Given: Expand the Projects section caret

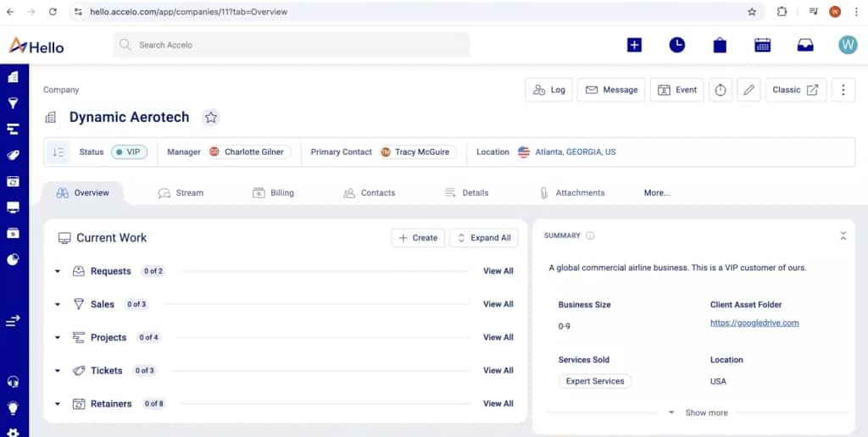Looking at the screenshot, I should coord(57,338).
